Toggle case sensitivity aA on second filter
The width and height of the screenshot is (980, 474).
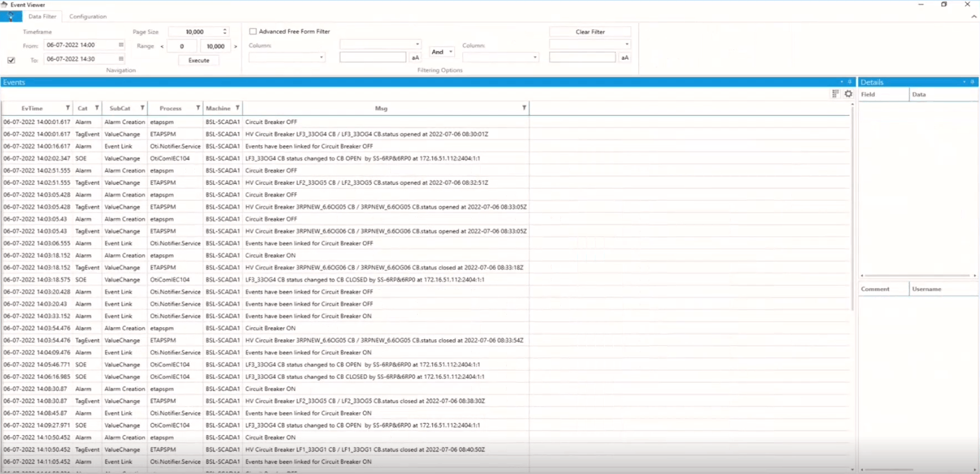625,58
